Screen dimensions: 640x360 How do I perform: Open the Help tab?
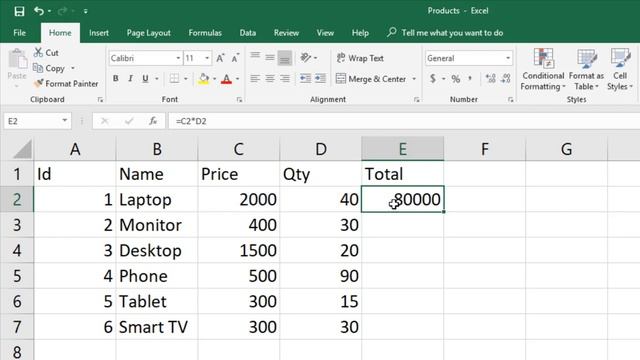click(360, 33)
